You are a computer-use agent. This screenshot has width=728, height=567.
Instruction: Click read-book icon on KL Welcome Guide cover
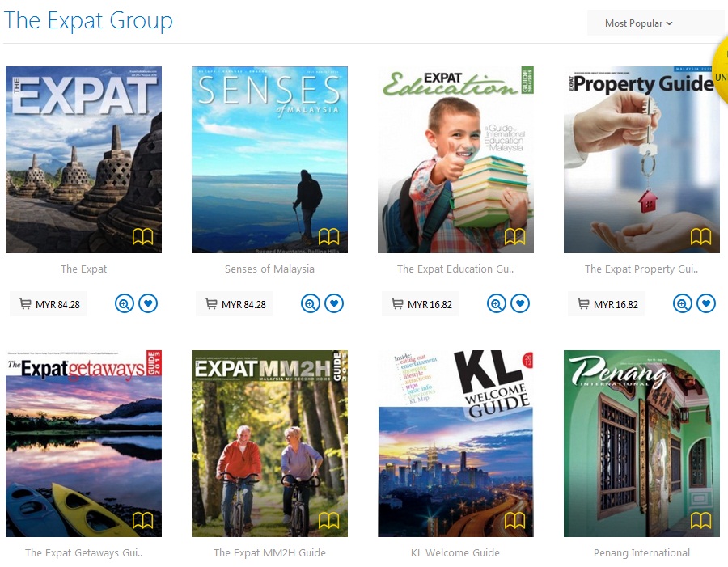click(514, 520)
